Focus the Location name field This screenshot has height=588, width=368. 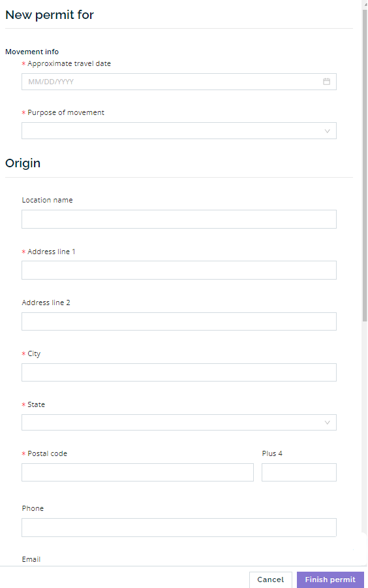click(x=179, y=219)
